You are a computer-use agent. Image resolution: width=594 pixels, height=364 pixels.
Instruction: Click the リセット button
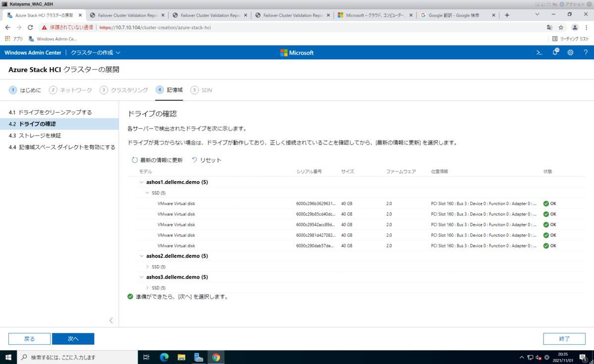click(206, 160)
